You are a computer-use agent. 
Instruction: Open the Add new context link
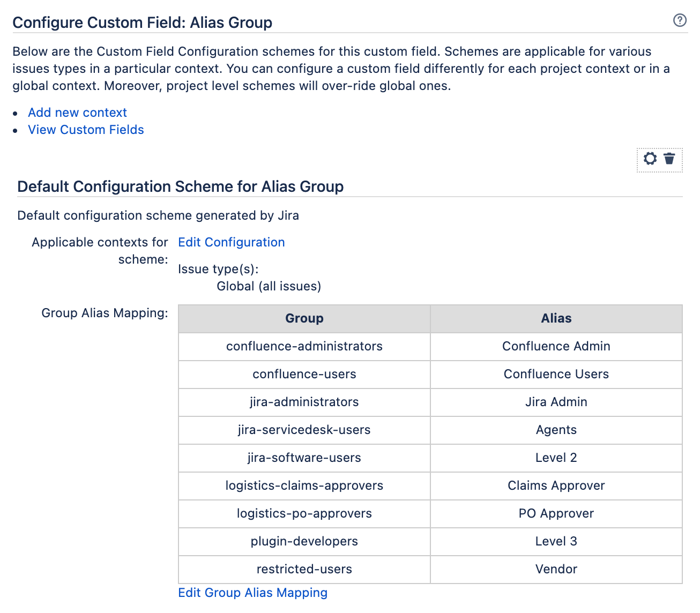pyautogui.click(x=77, y=113)
